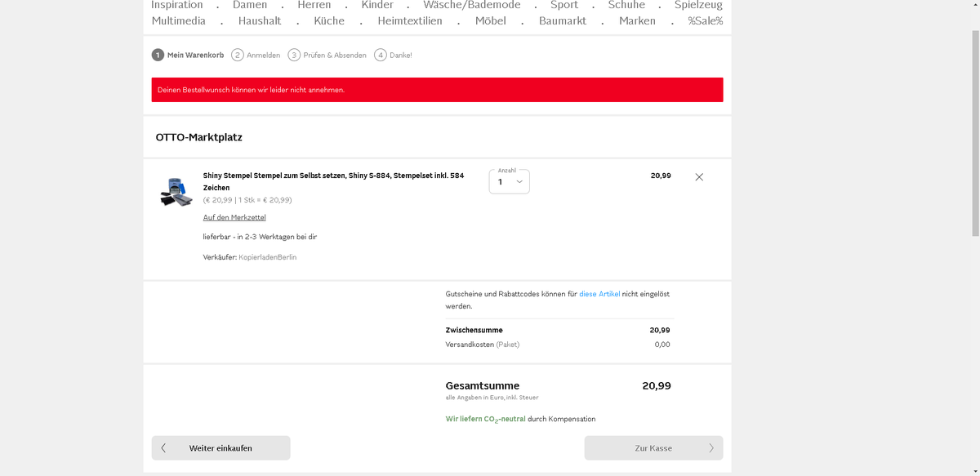Click the Weiter einkaufen button

220,447
